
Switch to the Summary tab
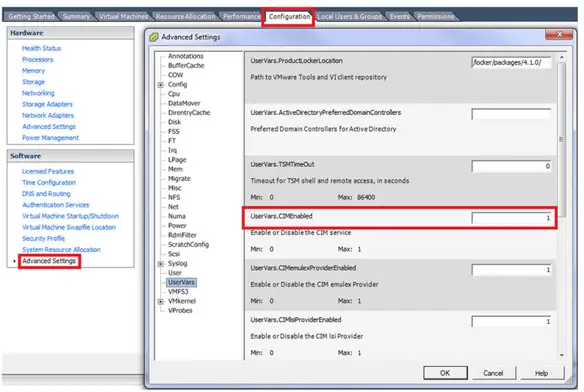click(76, 16)
